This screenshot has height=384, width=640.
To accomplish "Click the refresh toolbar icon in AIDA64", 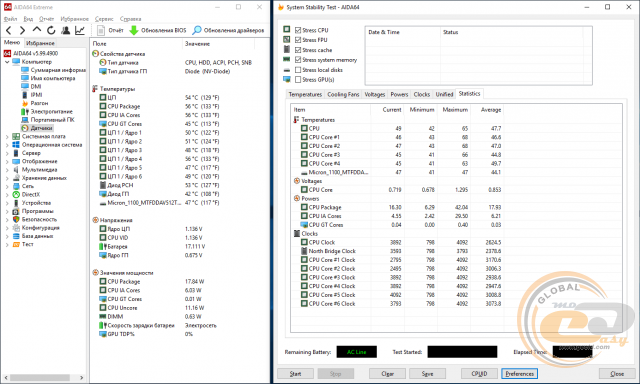I will (x=51, y=30).
